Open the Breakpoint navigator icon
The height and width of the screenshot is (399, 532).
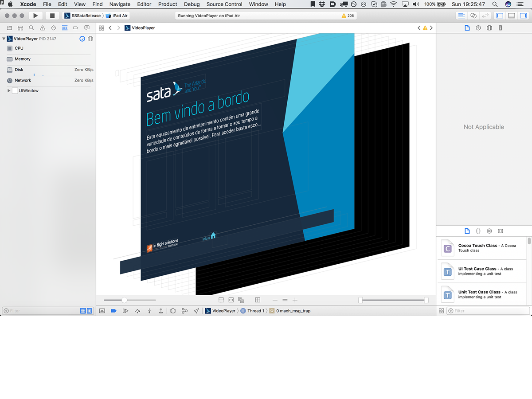tap(76, 28)
